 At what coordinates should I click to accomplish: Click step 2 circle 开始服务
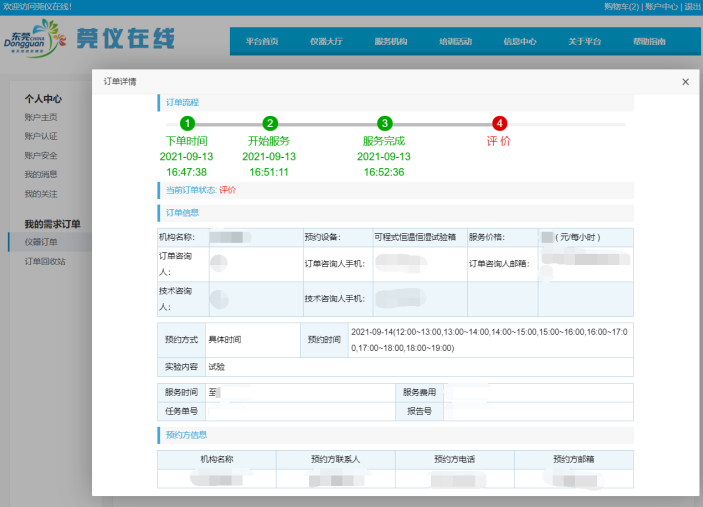[x=270, y=123]
